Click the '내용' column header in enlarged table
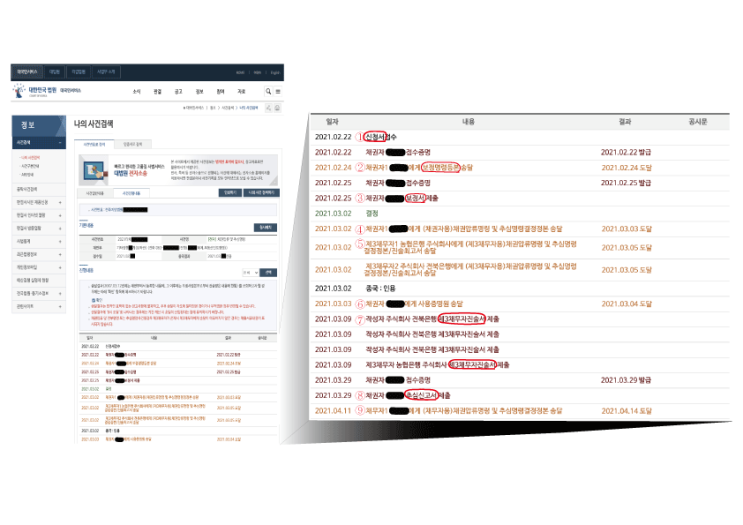The image size is (743, 525). pyautogui.click(x=468, y=122)
